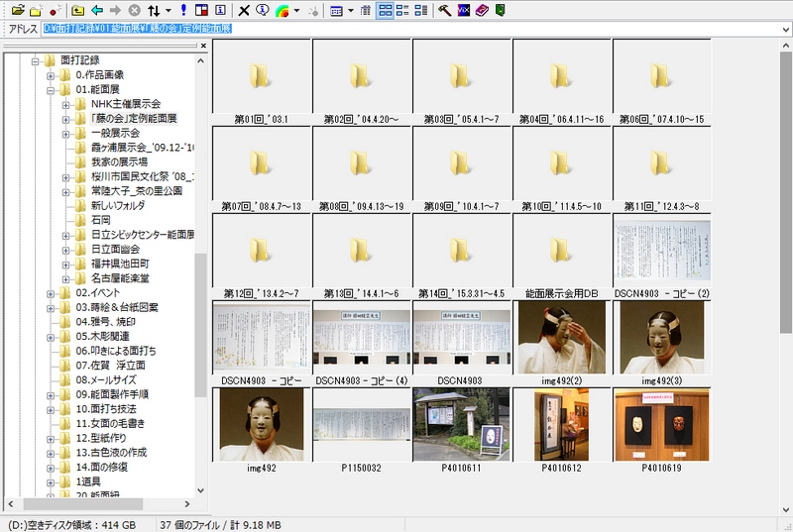
Task: Switch to detailed list view
Action: pos(420,10)
